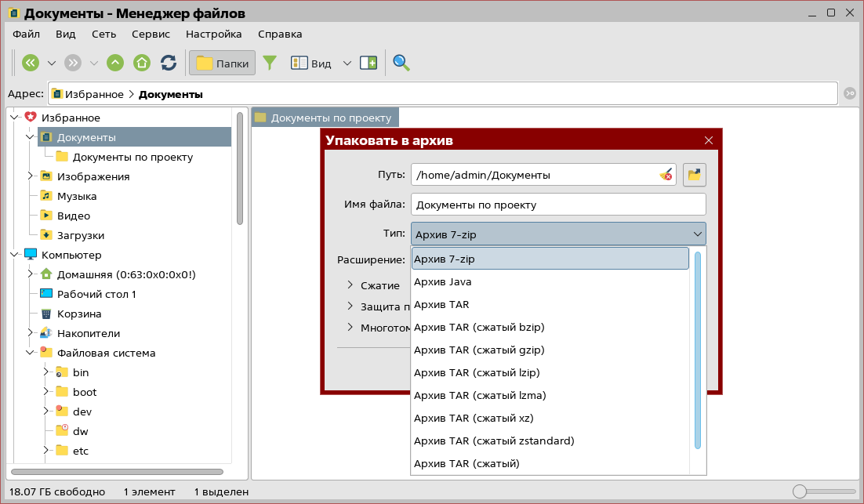Image resolution: width=864 pixels, height=504 pixels.
Task: Select the boot folder in tree
Action: 85,392
